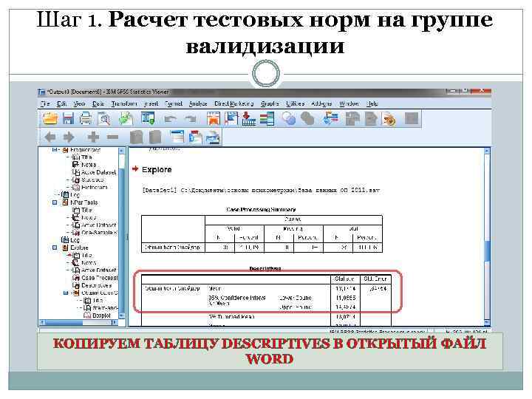The width and height of the screenshot is (532, 399).
Task: Open the Analyze menu
Action: click(x=198, y=104)
